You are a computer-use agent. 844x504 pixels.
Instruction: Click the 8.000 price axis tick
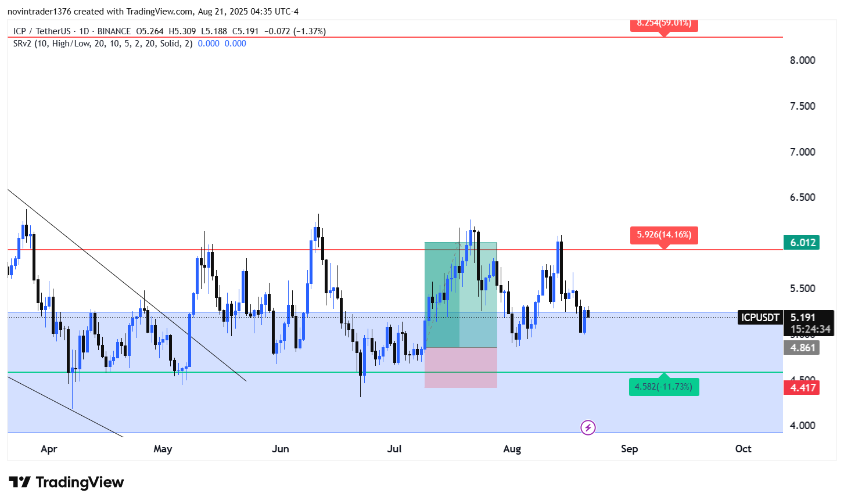click(802, 60)
